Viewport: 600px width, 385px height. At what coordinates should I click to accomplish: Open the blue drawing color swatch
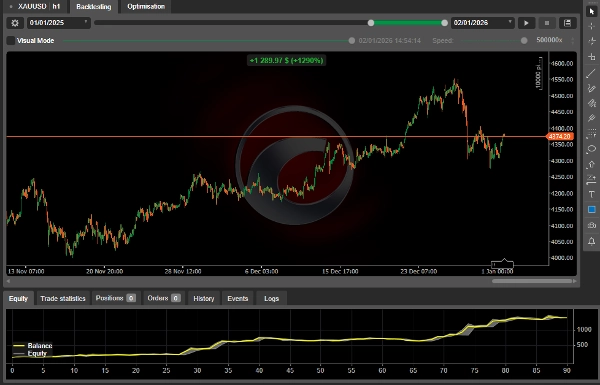point(592,209)
